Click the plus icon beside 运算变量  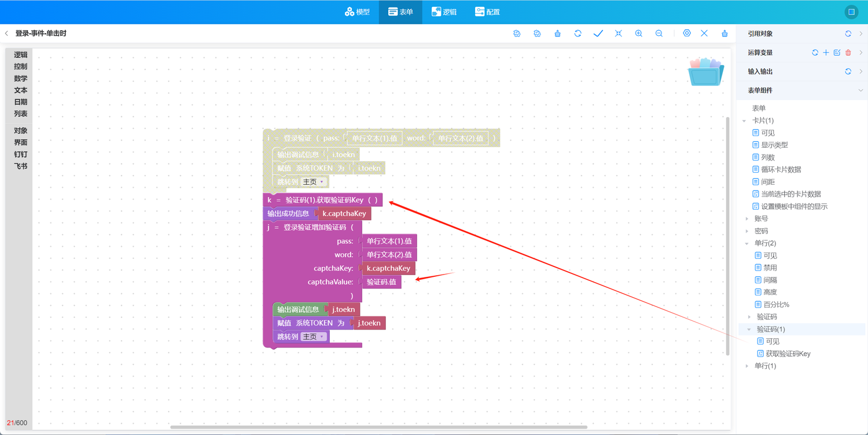coord(826,53)
